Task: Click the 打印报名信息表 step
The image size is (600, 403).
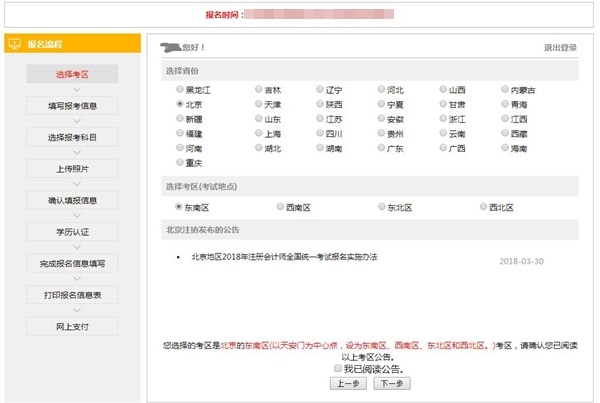Action: click(71, 295)
